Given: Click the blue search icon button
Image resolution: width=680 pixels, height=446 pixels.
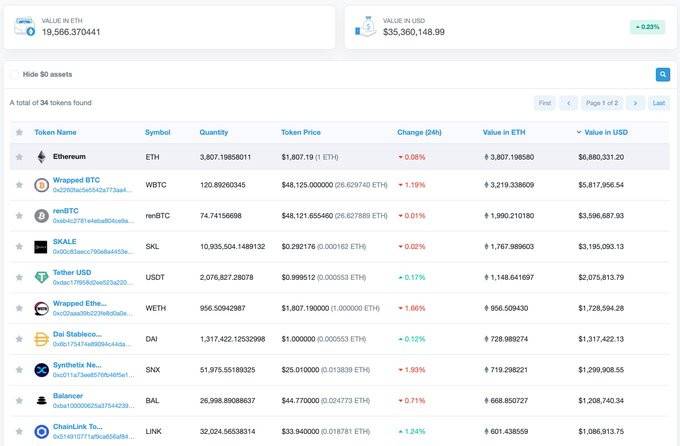Looking at the screenshot, I should [662, 74].
